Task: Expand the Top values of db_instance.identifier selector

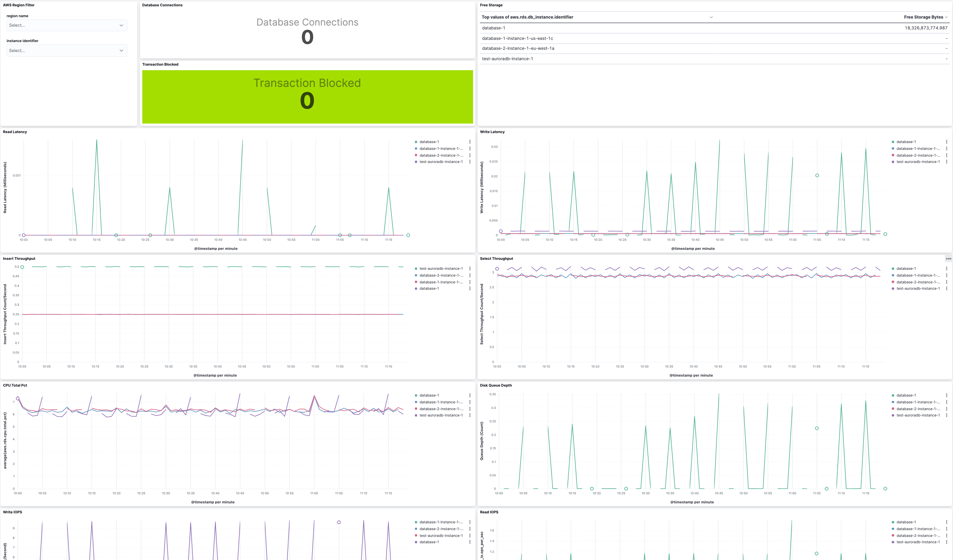Action: [711, 17]
